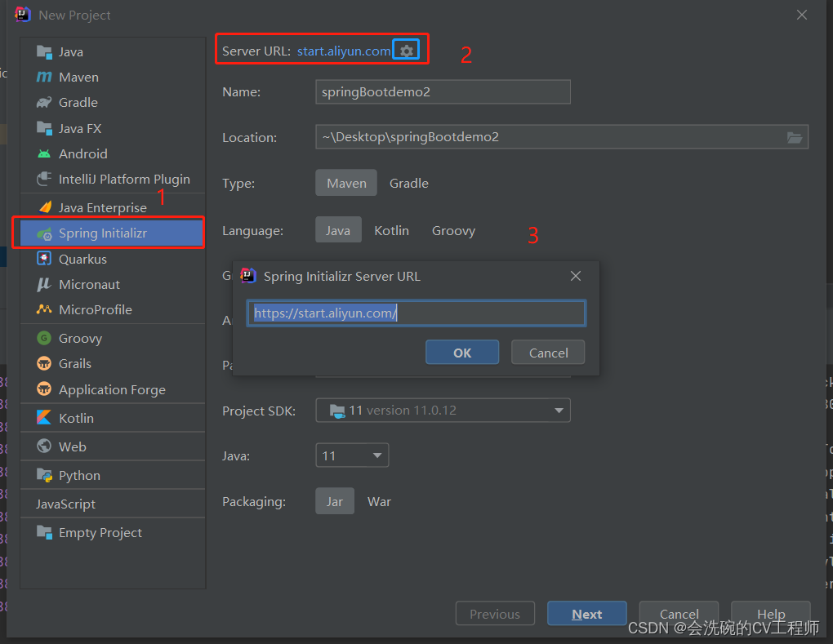Choose Kotlin as the language

pos(391,230)
